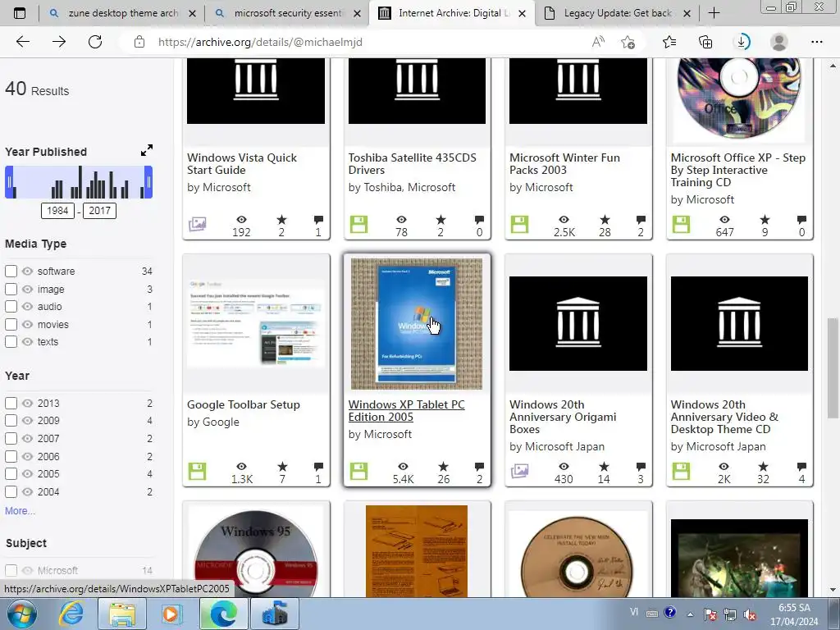Open browser Collections
840x630 pixels.
pos(705,42)
